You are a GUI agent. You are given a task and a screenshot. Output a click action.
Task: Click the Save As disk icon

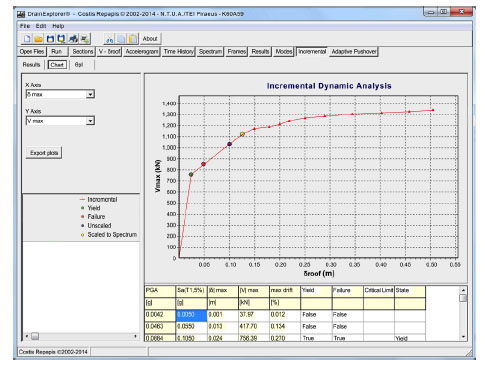point(62,39)
